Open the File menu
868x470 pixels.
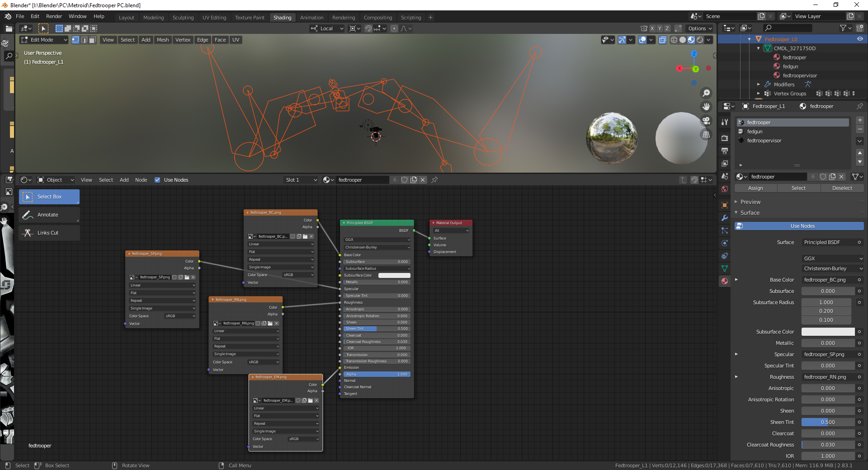point(20,16)
